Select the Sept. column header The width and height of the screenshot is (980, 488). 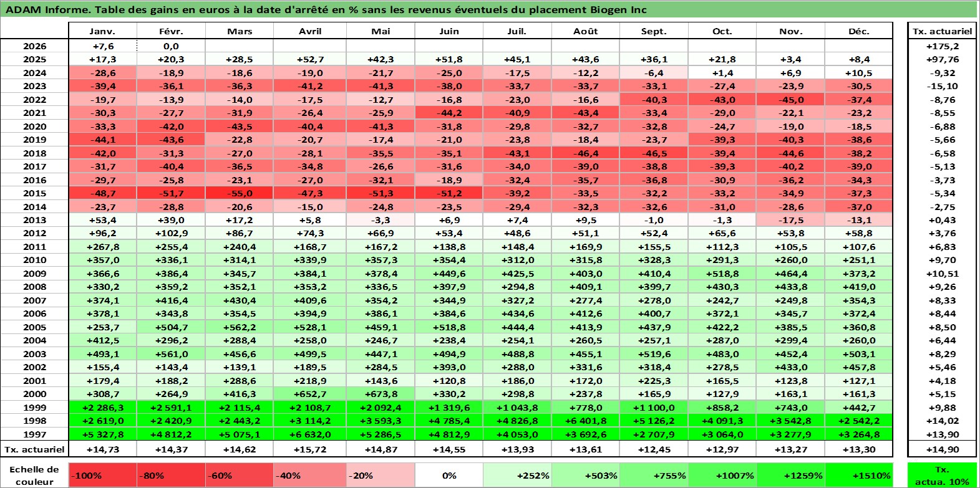pos(654,31)
